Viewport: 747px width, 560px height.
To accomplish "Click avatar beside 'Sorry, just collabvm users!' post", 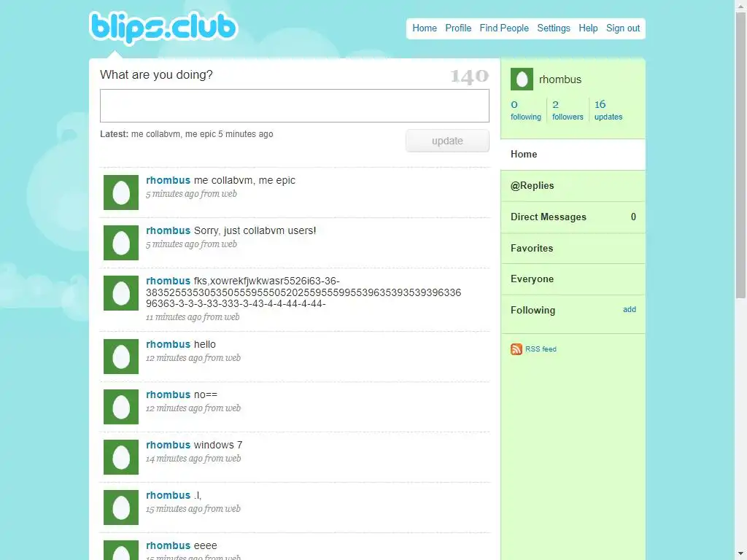I will (x=121, y=243).
